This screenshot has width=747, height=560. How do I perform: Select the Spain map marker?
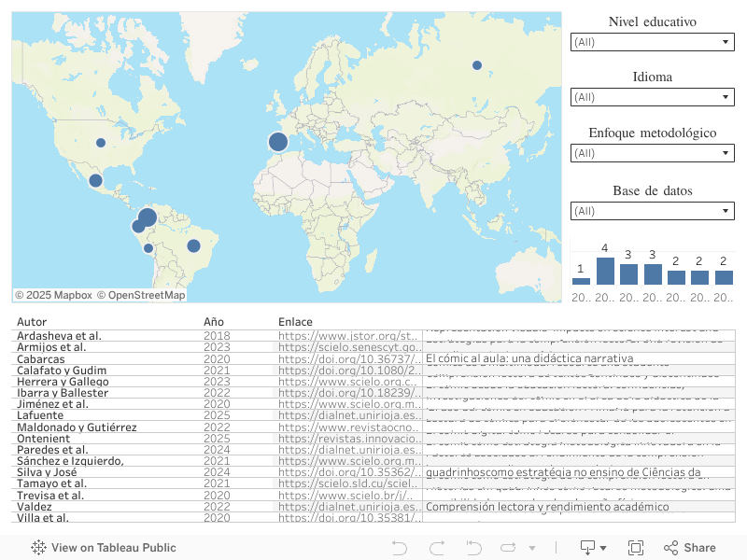tap(278, 142)
